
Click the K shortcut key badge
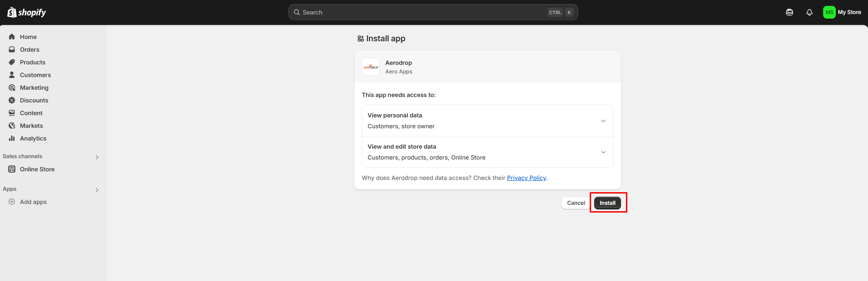click(x=569, y=12)
